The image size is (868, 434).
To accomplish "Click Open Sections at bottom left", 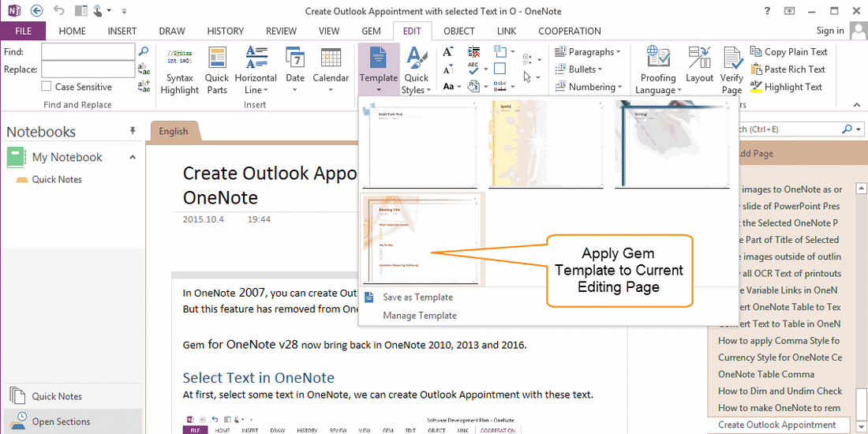I will click(61, 421).
